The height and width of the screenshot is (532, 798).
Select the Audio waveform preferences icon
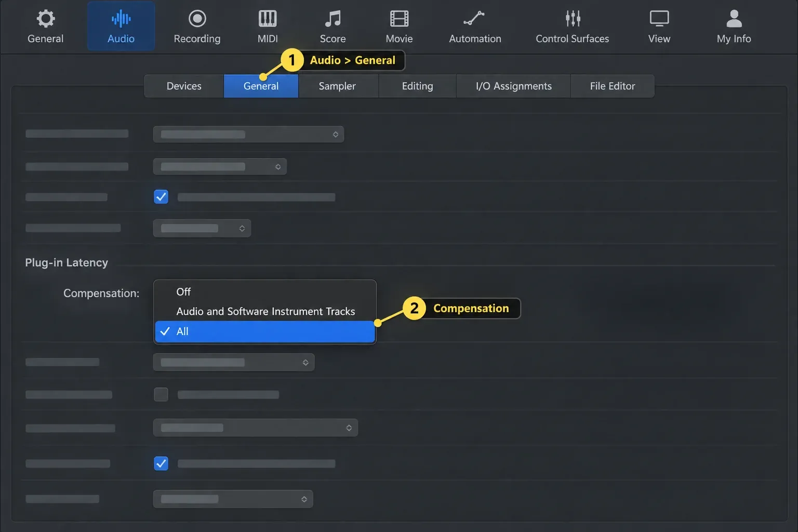pos(121,19)
